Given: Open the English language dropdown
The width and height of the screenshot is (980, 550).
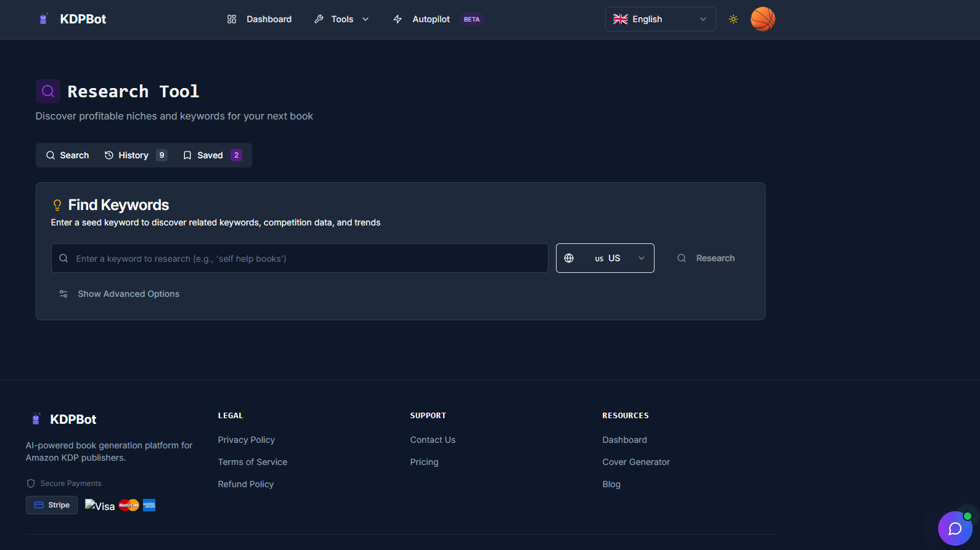Looking at the screenshot, I should coord(661,19).
